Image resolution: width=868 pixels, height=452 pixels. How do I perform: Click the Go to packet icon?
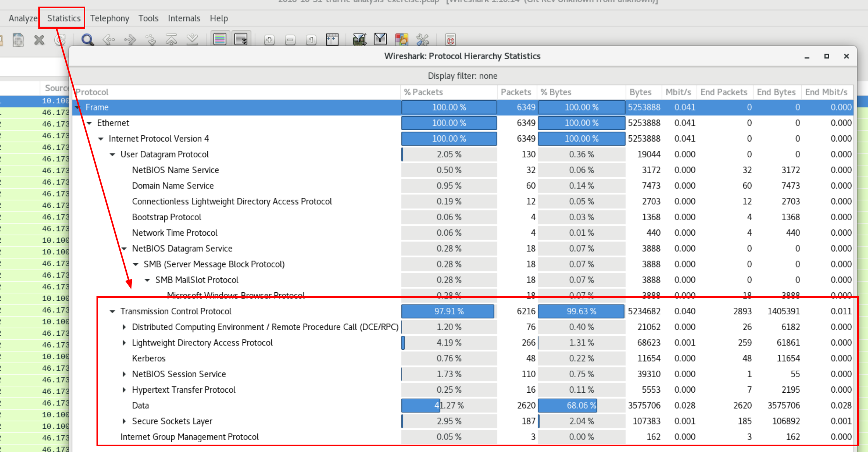click(151, 40)
